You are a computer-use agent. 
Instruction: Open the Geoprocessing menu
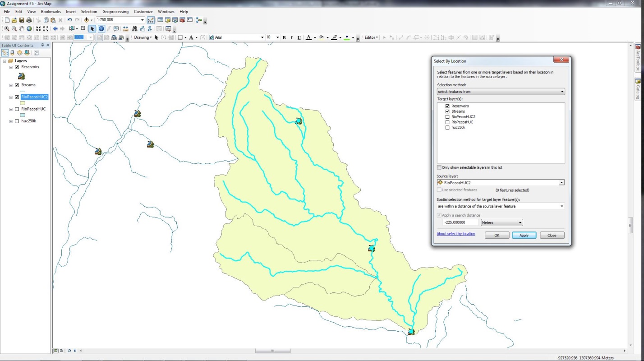coord(115,11)
